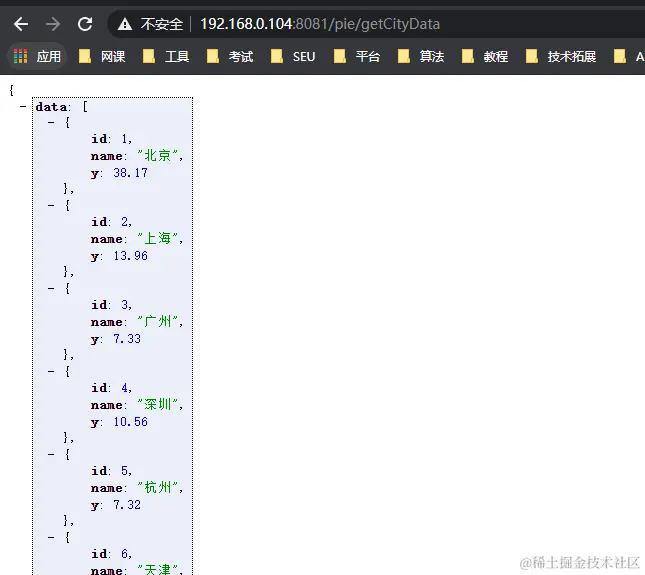Click the y value 10.56
Image resolution: width=645 pixels, height=575 pixels.
(130, 422)
